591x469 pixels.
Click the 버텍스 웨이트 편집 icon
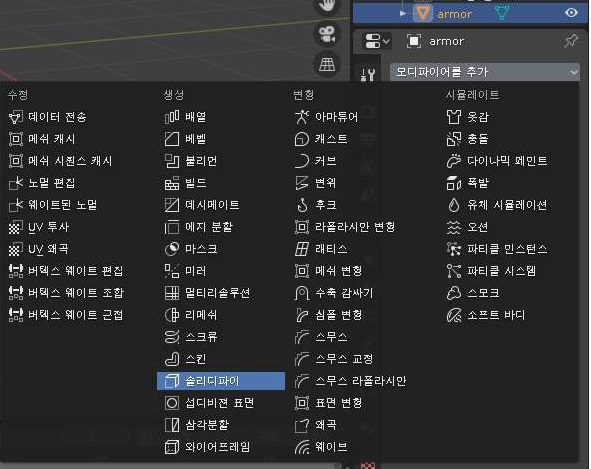click(x=15, y=271)
